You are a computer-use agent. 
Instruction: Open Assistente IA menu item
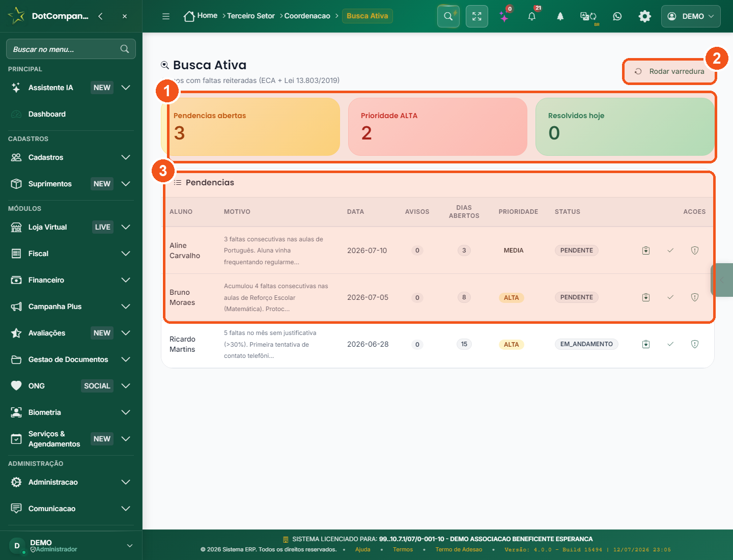(51, 88)
